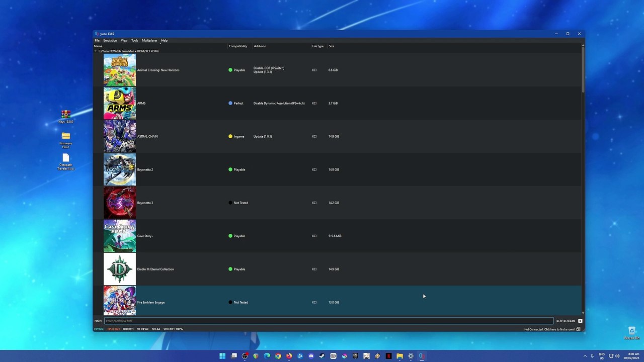Click ARMS Disable Dynamic Resolution add-on text

(x=279, y=103)
